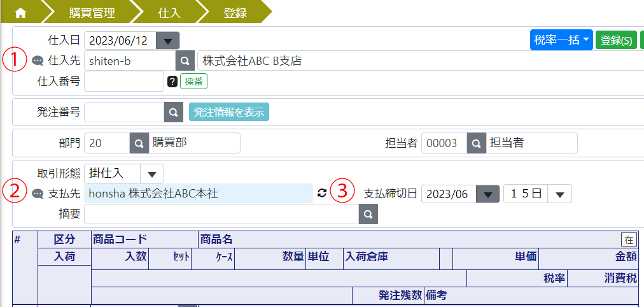This screenshot has width=644, height=307.
Task: Edit the 担当者 code field 00003
Action: click(444, 143)
